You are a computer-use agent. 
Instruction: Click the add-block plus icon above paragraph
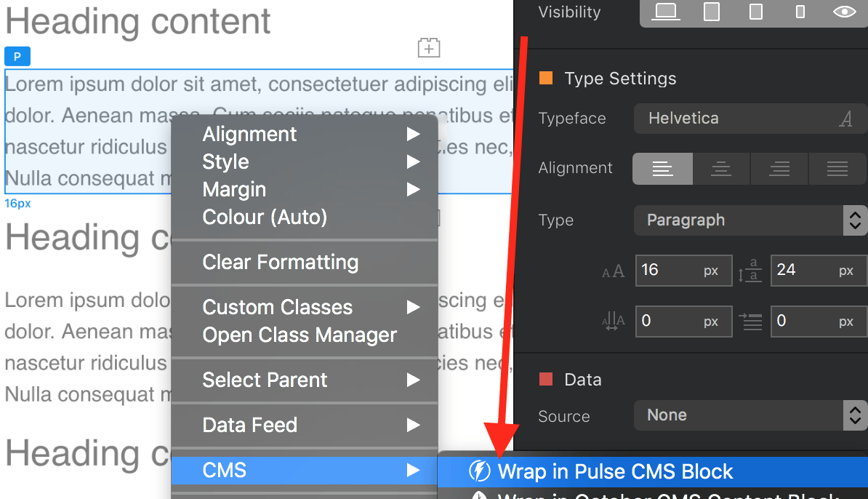[x=429, y=48]
